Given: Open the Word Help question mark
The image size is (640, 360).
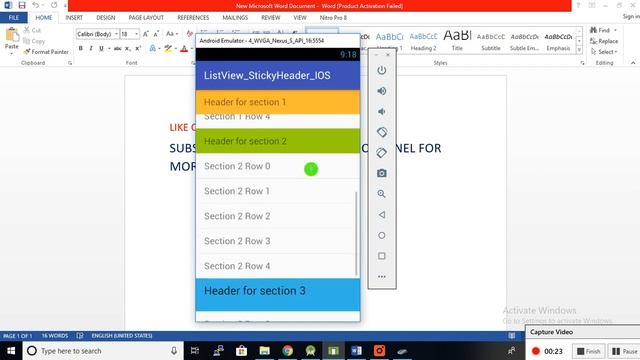Looking at the screenshot, I should point(578,5).
